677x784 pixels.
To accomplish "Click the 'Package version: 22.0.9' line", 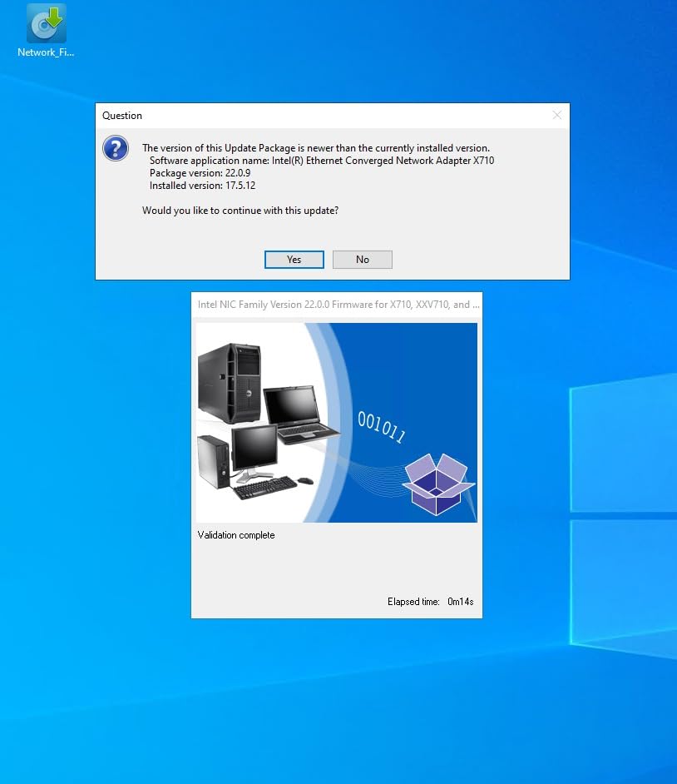I will [200, 173].
